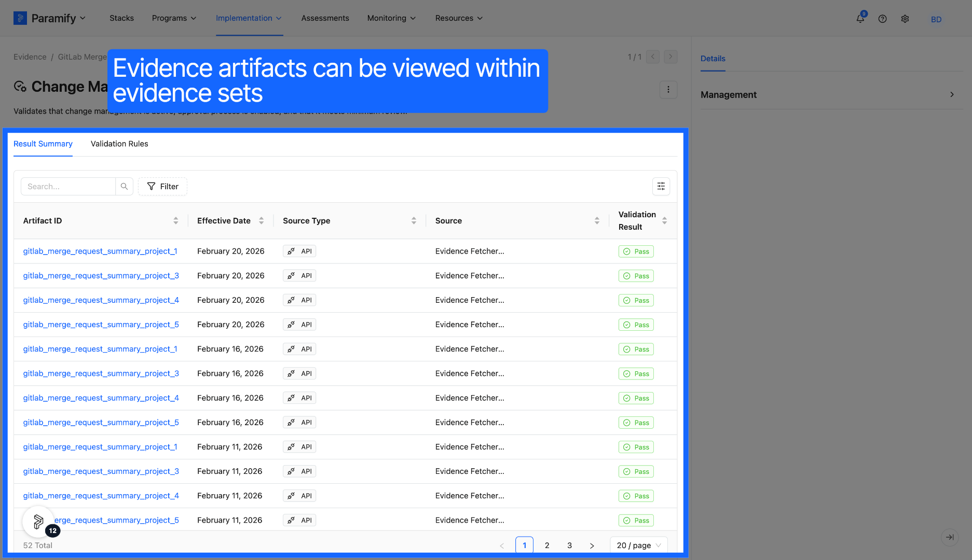Viewport: 972px width, 560px height.
Task: Click the 1 / 1 evidence counter
Action: (634, 57)
